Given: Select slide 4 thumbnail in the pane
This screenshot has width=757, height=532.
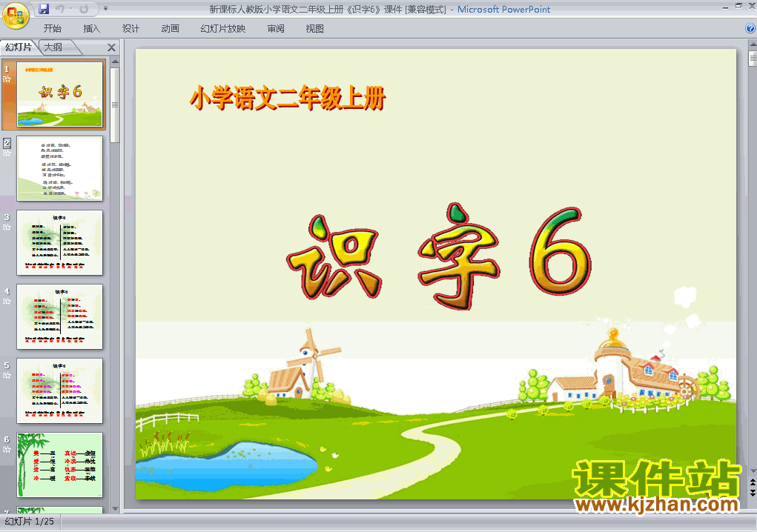Looking at the screenshot, I should pyautogui.click(x=60, y=317).
